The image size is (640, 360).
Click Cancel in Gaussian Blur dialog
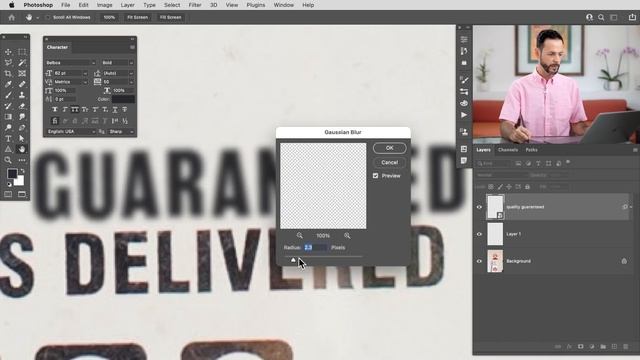[x=389, y=162]
